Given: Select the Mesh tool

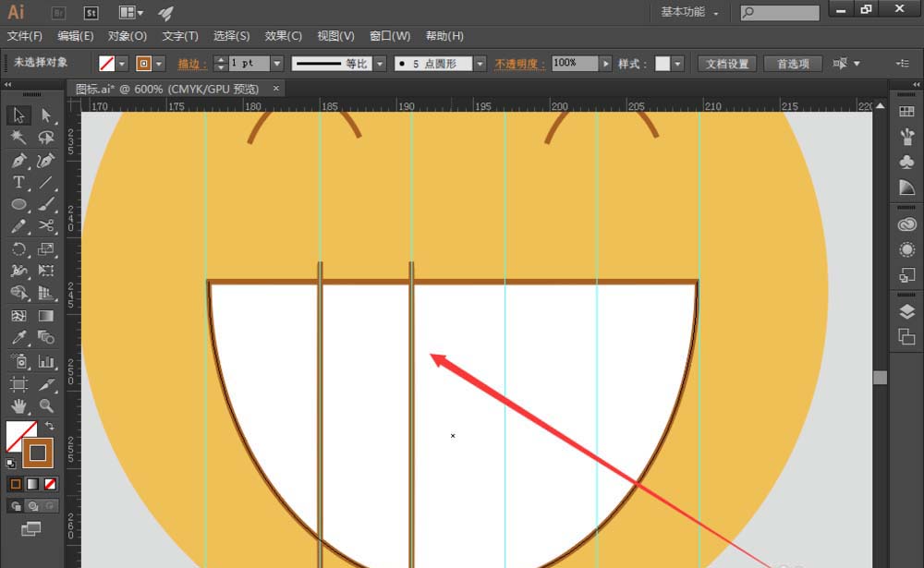Looking at the screenshot, I should coord(18,316).
